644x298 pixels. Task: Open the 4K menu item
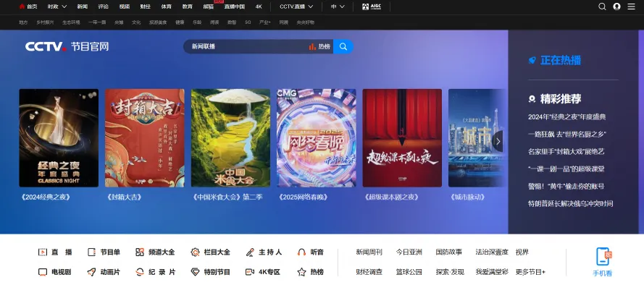pos(259,7)
